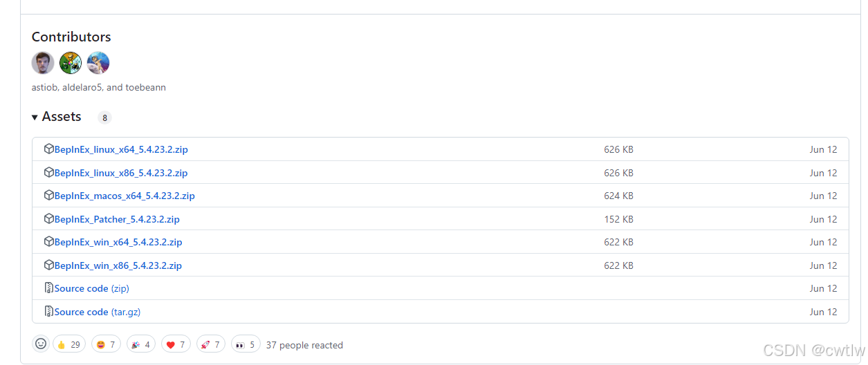This screenshot has height=365, width=868.
Task: Click package icon beside BepInEx_Patcher zip
Action: [x=49, y=218]
